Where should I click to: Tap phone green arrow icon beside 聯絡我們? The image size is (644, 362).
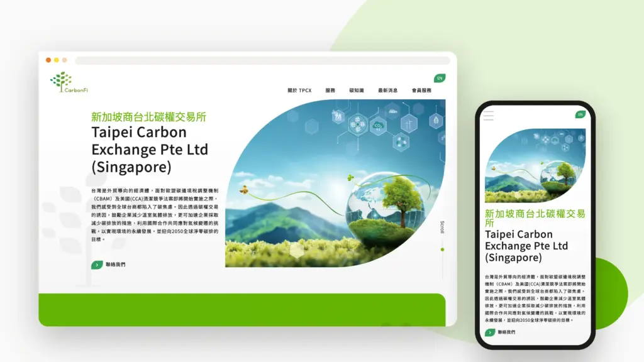[x=489, y=332]
